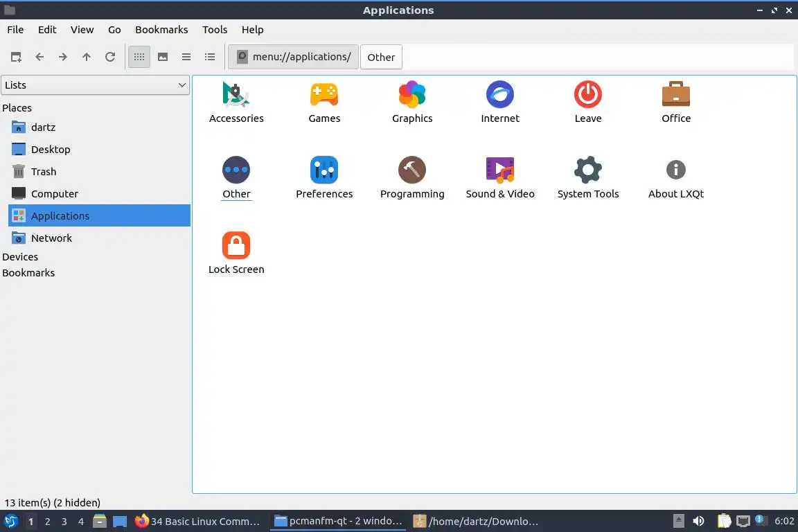
Task: Launch file manager from taskbar quicklaunch
Action: point(100,522)
